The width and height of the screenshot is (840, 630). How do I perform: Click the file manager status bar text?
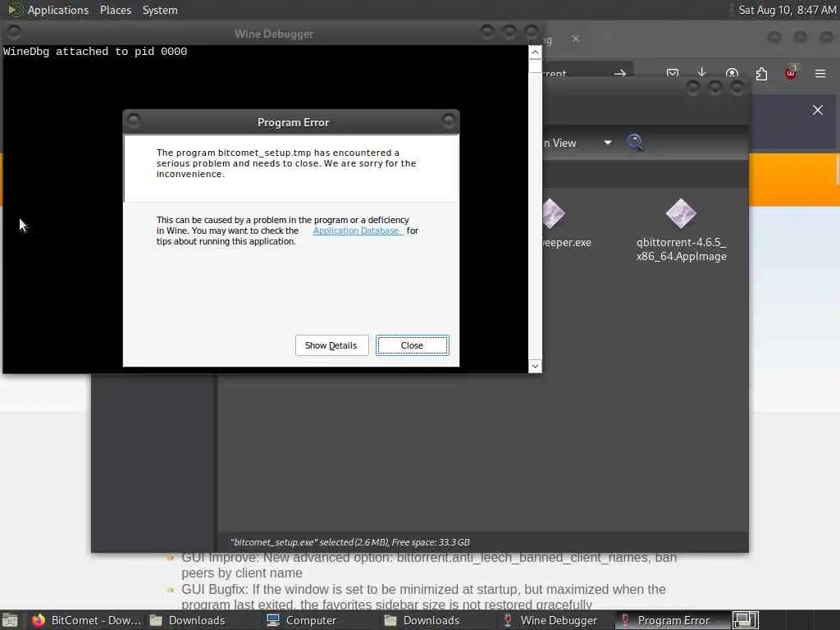[x=349, y=542]
